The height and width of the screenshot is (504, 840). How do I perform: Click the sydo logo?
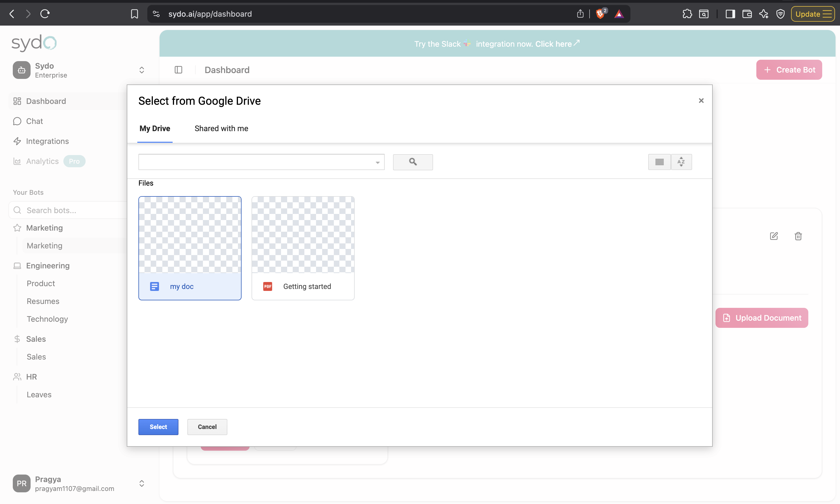pyautogui.click(x=34, y=43)
